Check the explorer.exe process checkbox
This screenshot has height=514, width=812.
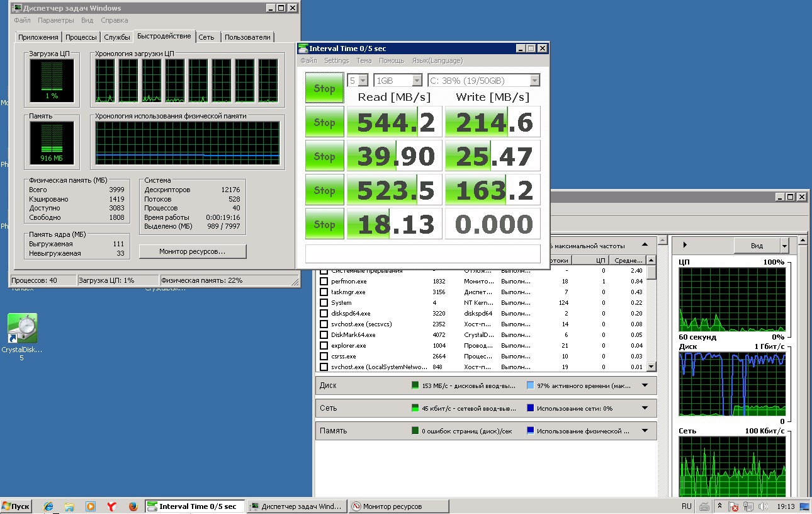pyautogui.click(x=324, y=346)
